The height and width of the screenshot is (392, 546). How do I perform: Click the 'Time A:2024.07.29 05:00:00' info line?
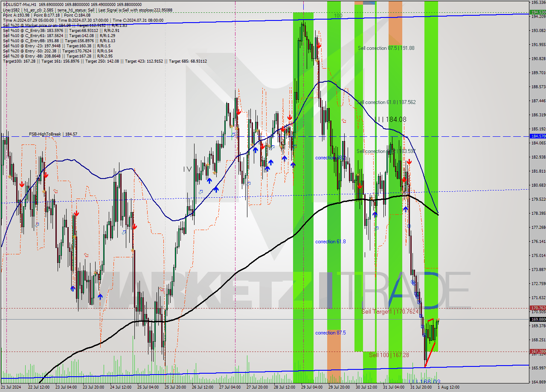click(x=83, y=20)
